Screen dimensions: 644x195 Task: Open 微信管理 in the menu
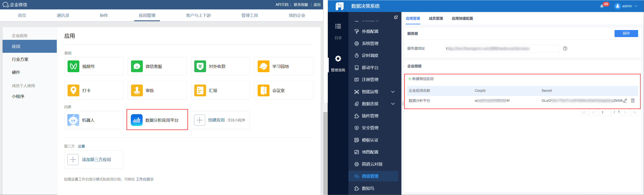pos(373,176)
